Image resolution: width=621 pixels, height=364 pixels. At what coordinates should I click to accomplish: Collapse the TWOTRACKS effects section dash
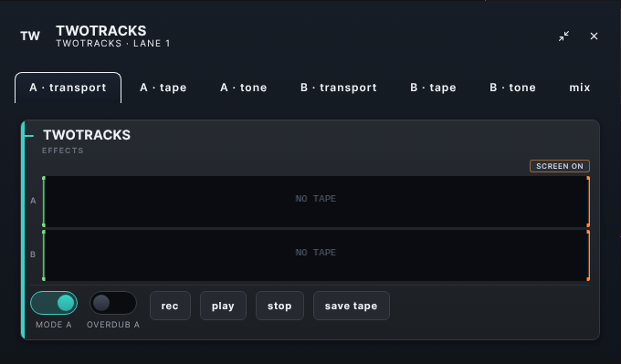[x=29, y=136]
